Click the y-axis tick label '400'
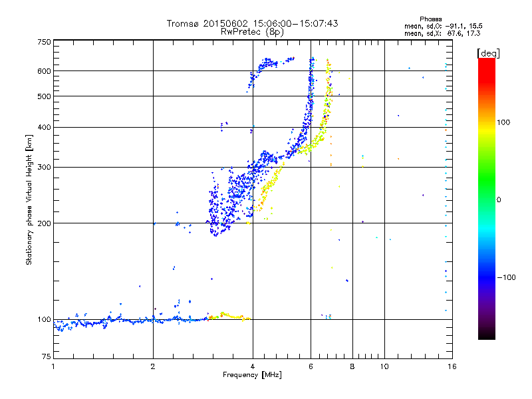 44,128
